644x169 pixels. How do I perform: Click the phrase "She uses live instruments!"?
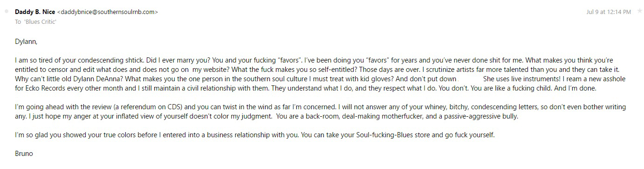(x=523, y=79)
